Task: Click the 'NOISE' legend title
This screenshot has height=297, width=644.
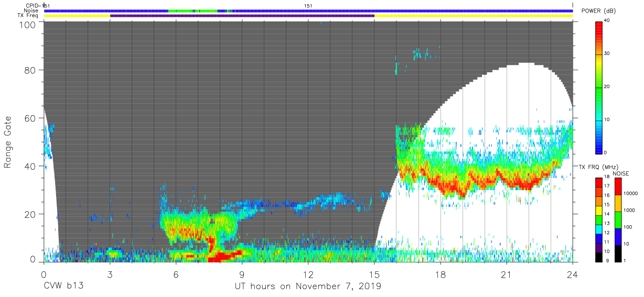Action: point(621,173)
